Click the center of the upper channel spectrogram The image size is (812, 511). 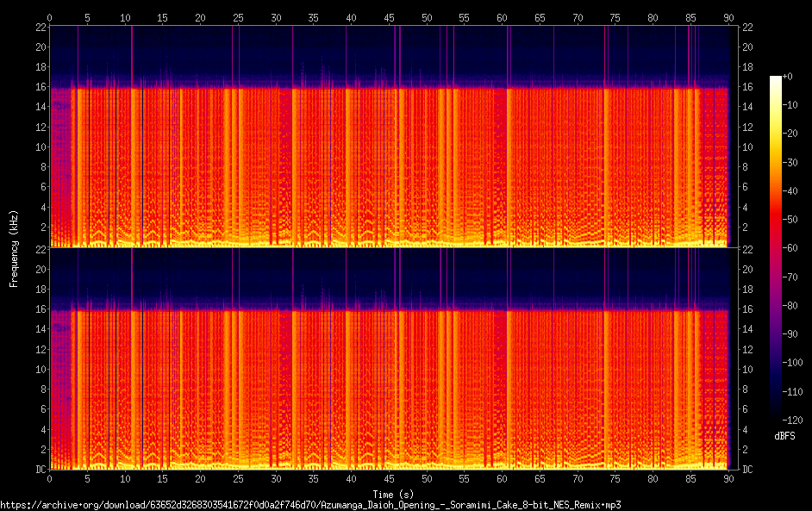(390, 137)
